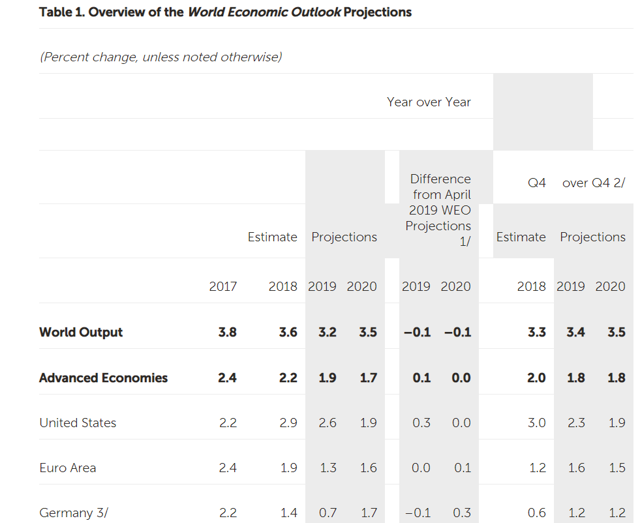Screen dimensions: 640x523
Task: Select the 'Year over Year' column header
Action: tap(428, 102)
